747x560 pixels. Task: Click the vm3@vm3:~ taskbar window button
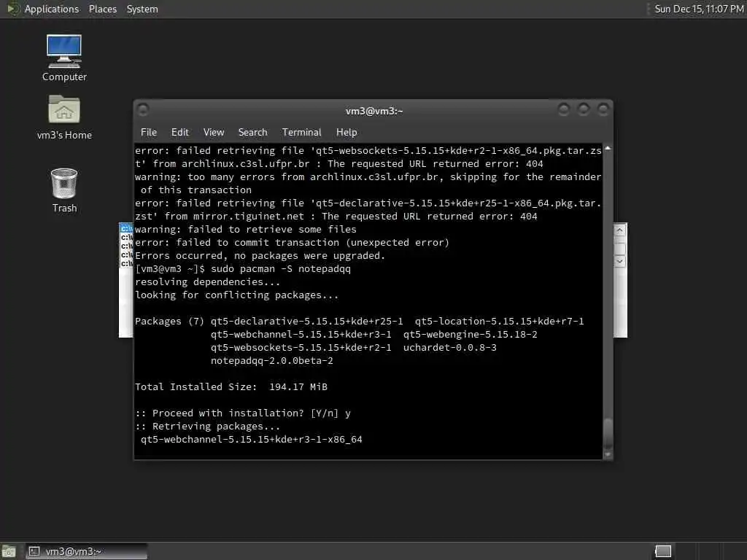coord(86,551)
